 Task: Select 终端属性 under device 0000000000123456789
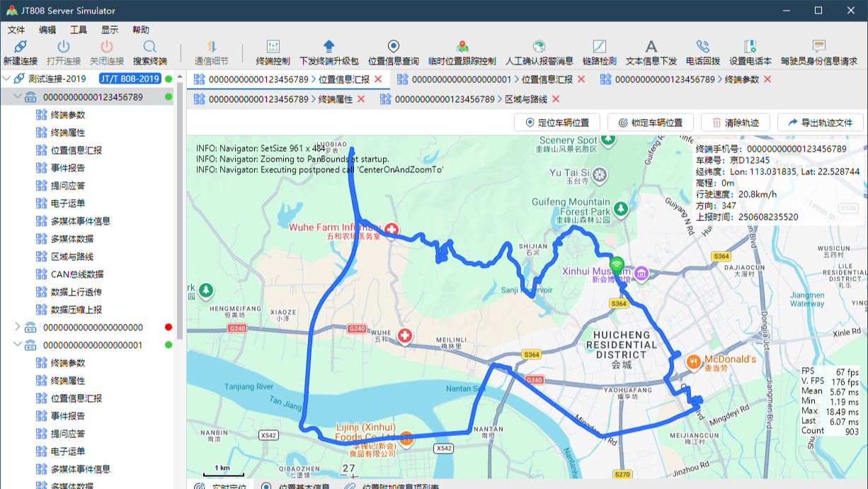[68, 133]
